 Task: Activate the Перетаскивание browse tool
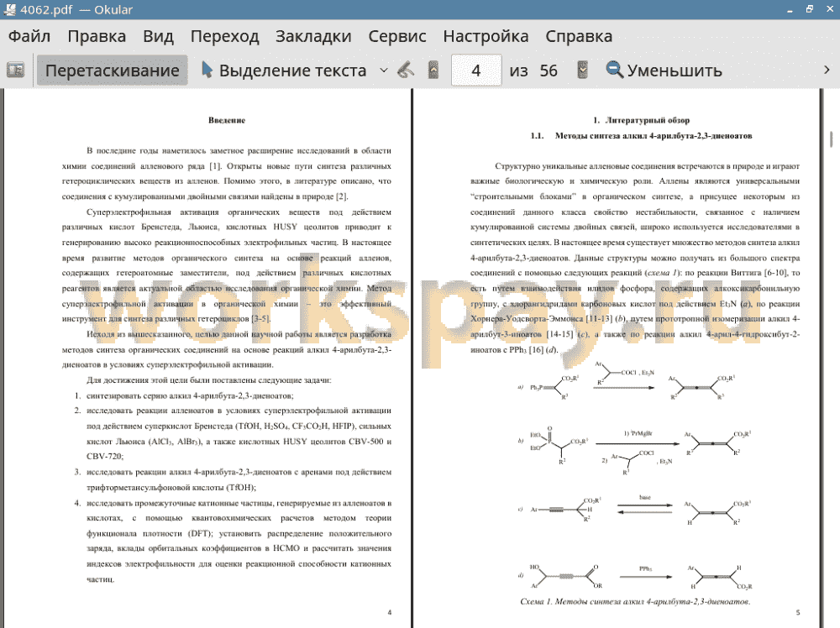tap(112, 71)
